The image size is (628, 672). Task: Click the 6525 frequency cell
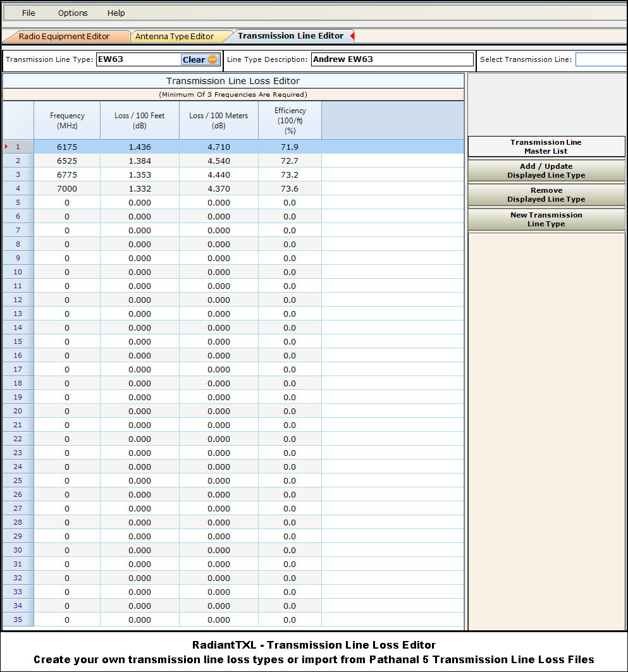pyautogui.click(x=67, y=161)
